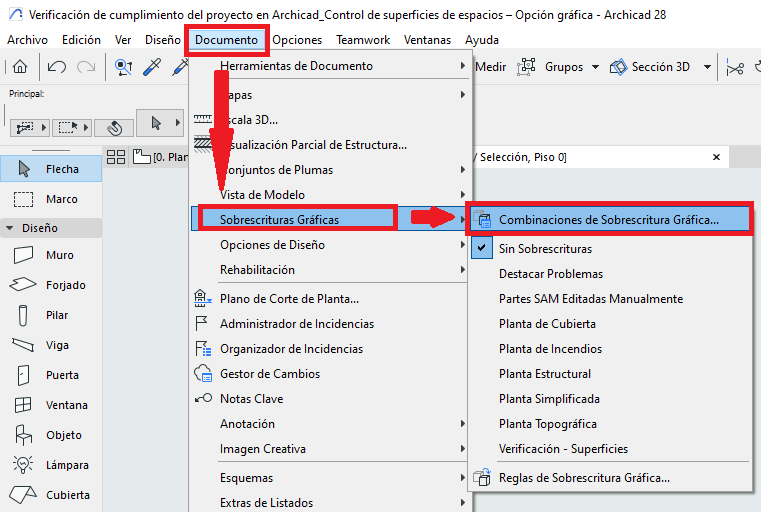The image size is (761, 512).
Task: Click the Undo arrow icon
Action: pyautogui.click(x=57, y=67)
